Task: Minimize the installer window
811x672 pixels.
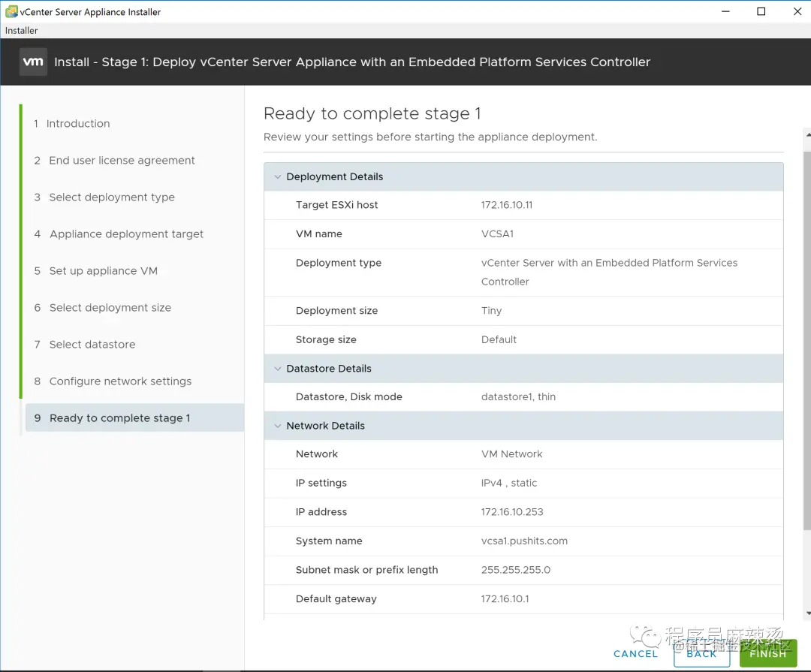Action: point(725,11)
